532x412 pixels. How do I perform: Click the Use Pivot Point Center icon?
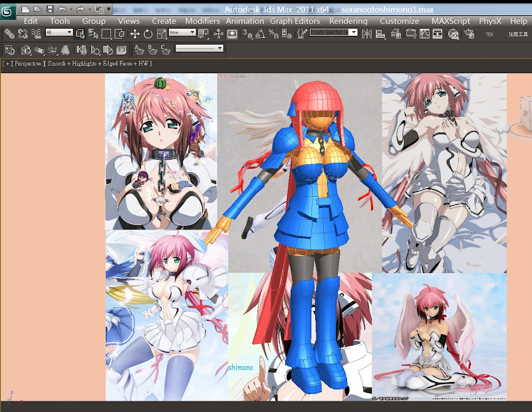[203, 34]
